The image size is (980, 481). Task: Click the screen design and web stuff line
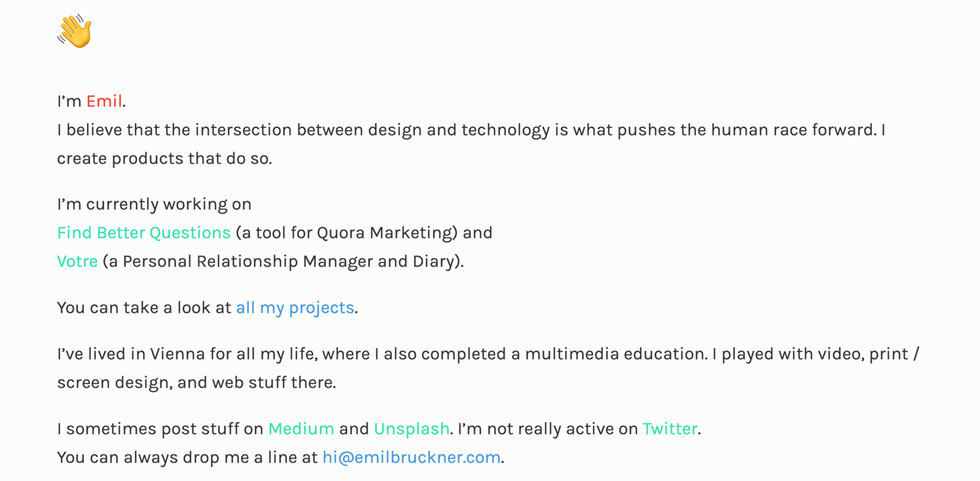pyautogui.click(x=196, y=382)
